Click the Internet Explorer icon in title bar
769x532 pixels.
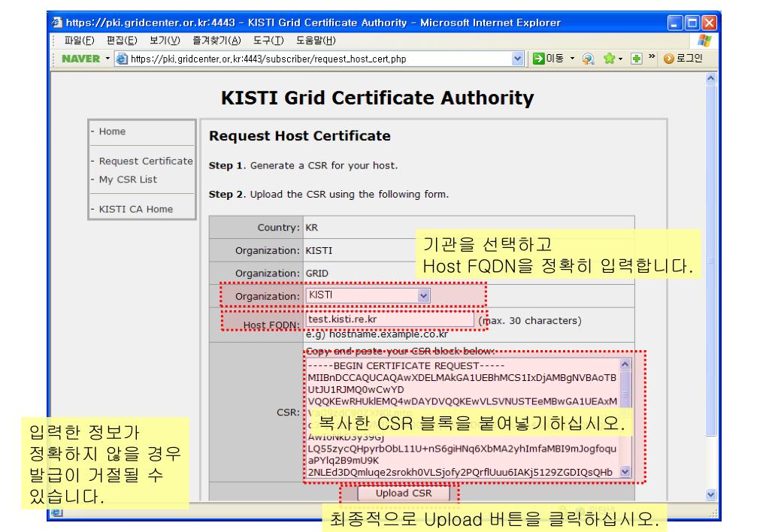pos(57,23)
